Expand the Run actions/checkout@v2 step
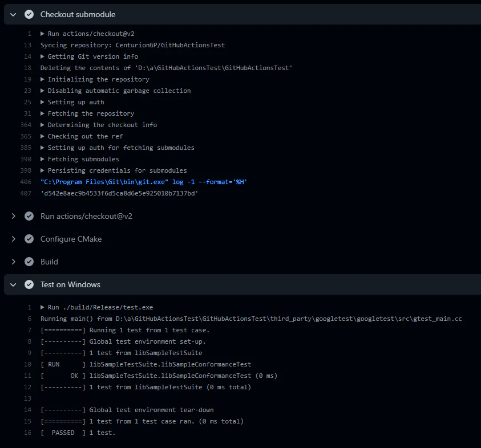This screenshot has width=481, height=448. [13, 216]
